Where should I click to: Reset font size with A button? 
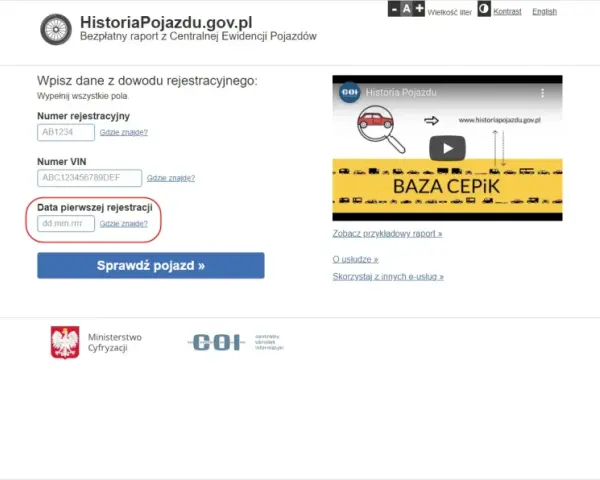406,8
